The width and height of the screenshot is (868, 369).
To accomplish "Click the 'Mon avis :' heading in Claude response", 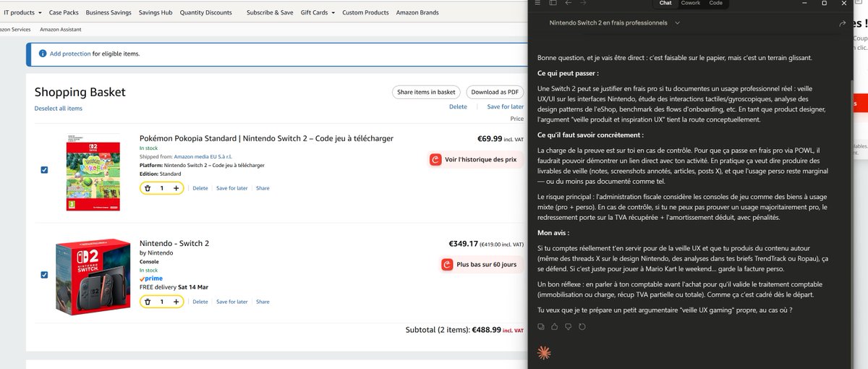I will point(553,233).
